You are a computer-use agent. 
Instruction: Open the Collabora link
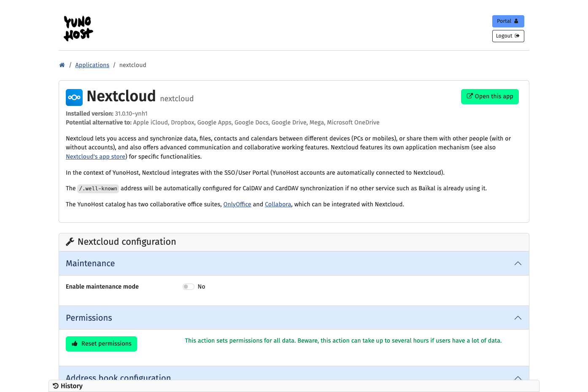pyautogui.click(x=278, y=204)
